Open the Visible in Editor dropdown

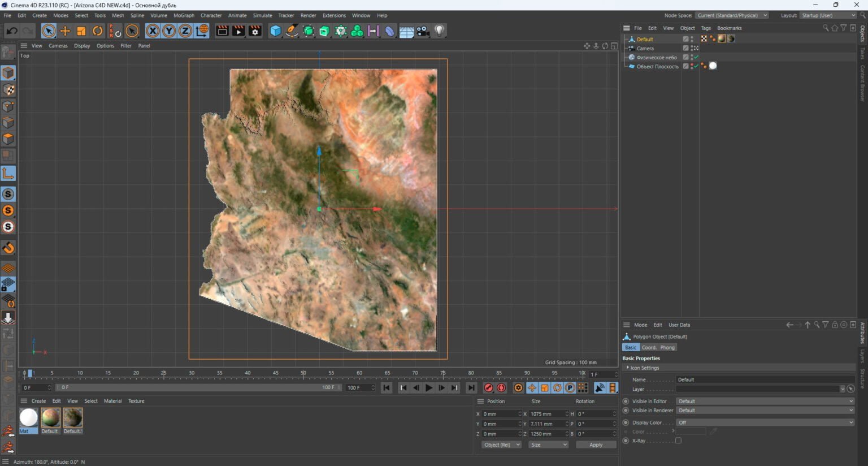click(766, 401)
